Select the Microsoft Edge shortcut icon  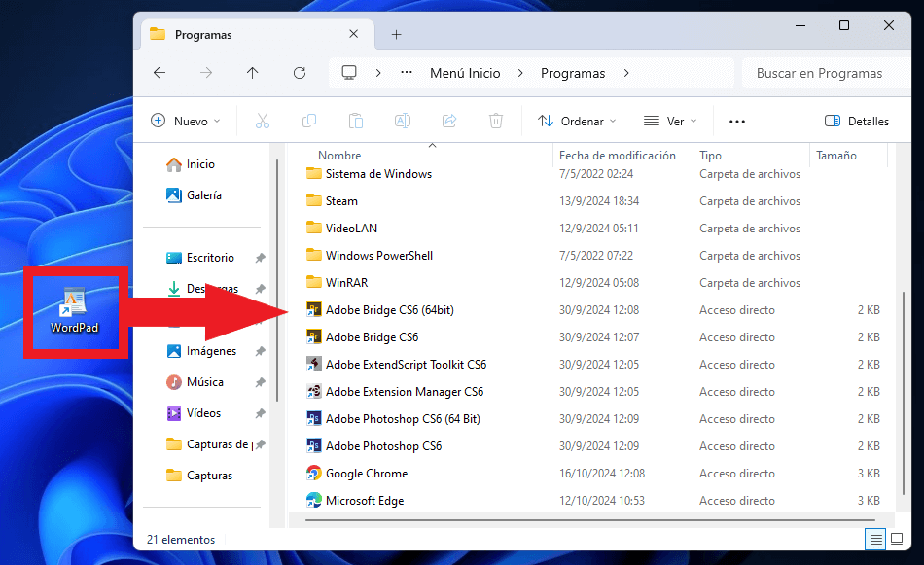pos(313,500)
